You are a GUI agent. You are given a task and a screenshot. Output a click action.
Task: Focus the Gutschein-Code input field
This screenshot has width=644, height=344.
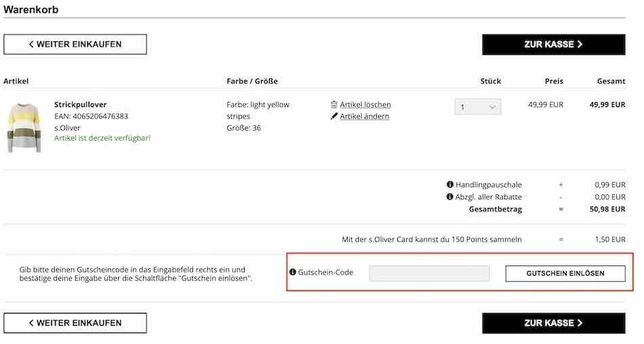coord(429,274)
